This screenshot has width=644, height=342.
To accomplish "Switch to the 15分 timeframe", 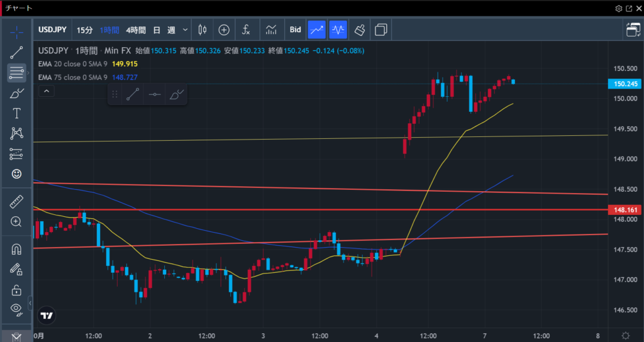I will coord(84,30).
